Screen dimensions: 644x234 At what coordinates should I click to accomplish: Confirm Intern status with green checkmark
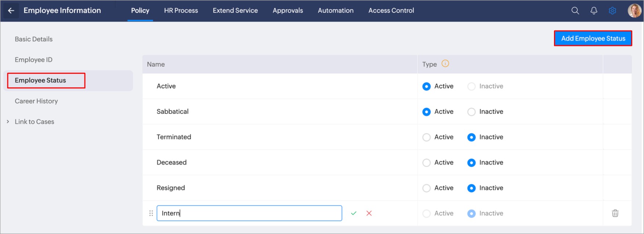coord(353,213)
